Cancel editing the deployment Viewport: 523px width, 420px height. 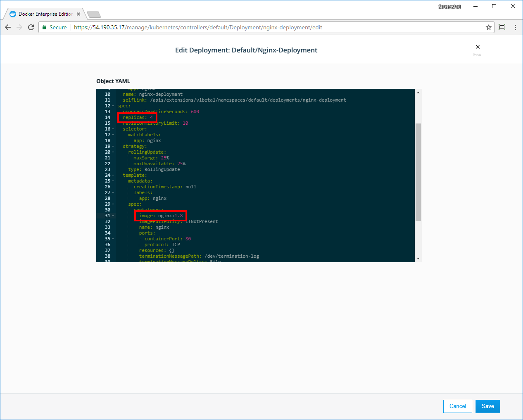pos(457,406)
